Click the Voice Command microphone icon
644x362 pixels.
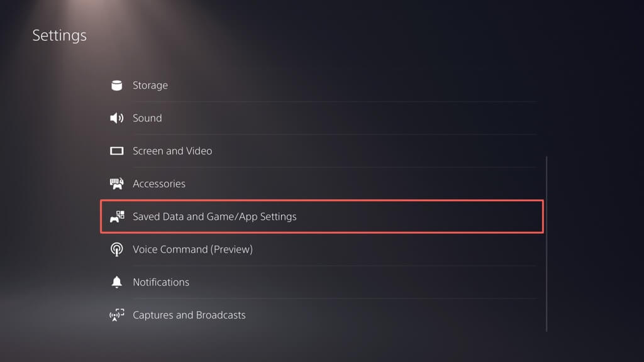116,250
